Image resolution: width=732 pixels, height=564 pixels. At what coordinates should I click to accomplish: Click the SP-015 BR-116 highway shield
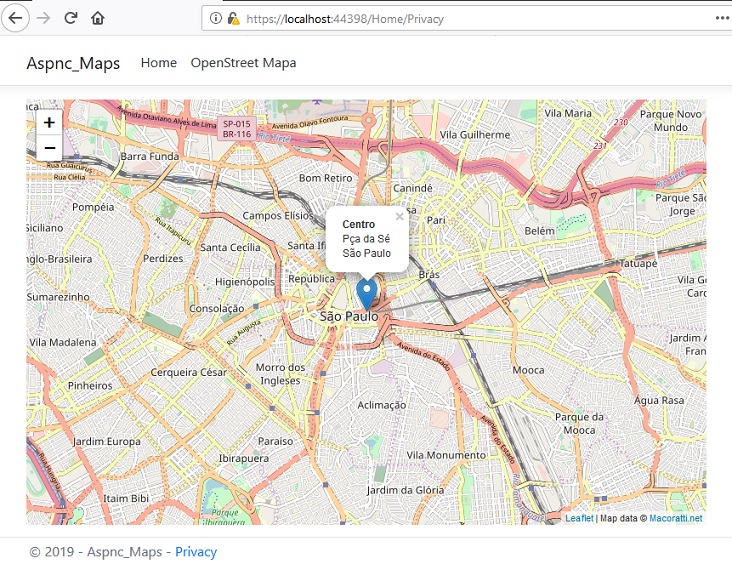coord(237,129)
